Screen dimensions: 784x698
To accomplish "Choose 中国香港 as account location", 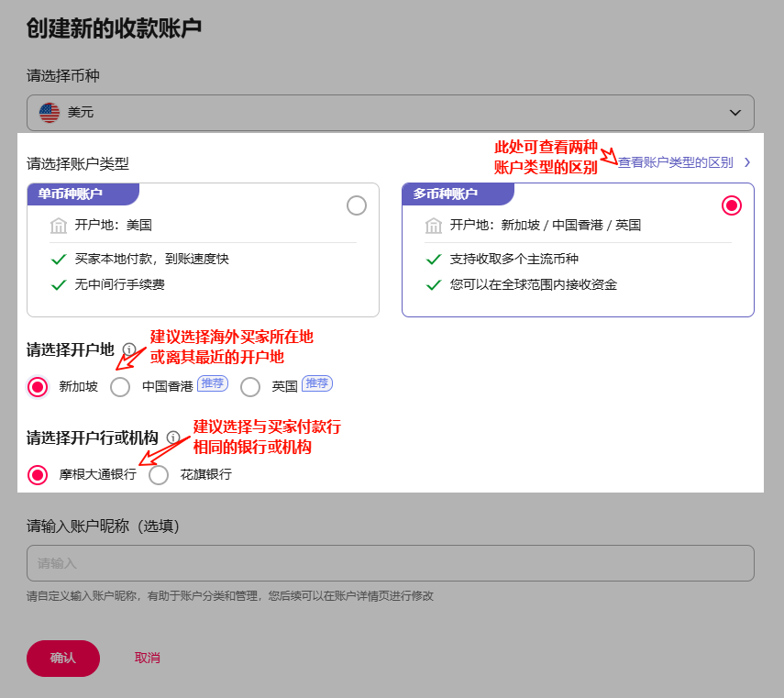I will (120, 387).
